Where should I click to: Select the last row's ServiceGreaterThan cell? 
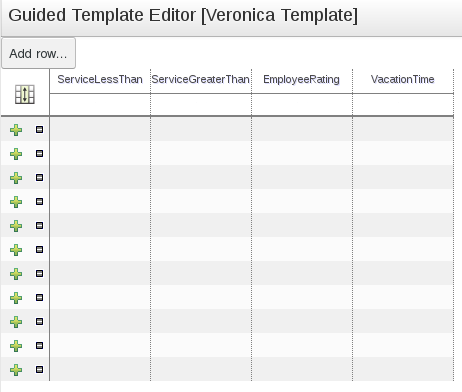tap(201, 369)
